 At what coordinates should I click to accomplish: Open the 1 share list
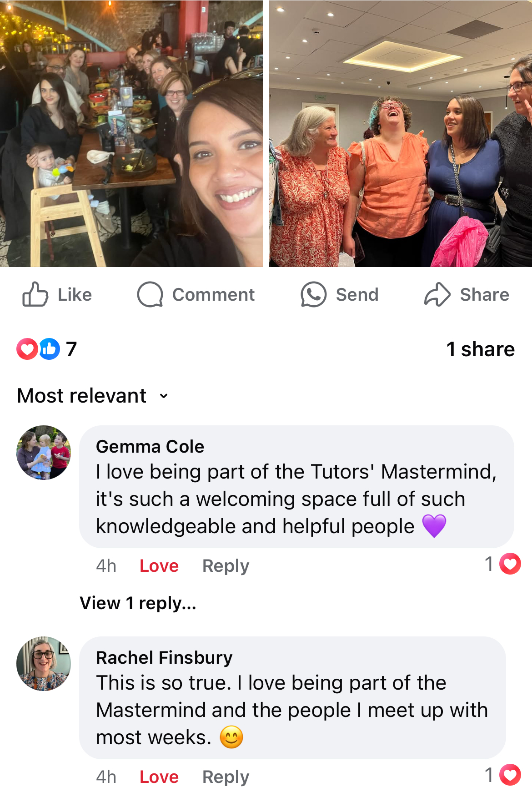481,349
